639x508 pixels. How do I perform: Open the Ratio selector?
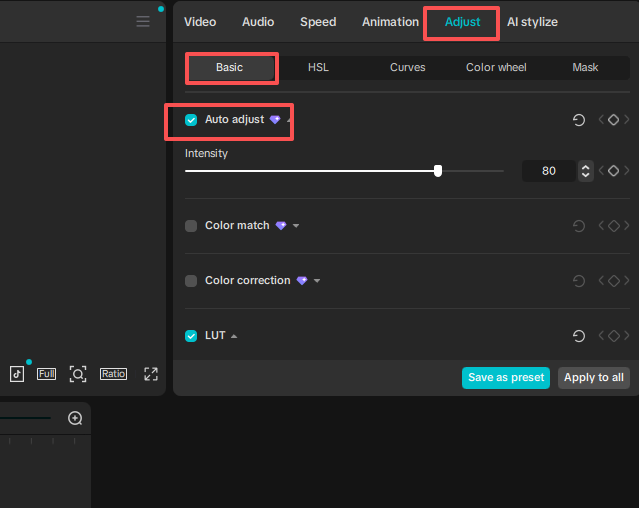[x=113, y=374]
